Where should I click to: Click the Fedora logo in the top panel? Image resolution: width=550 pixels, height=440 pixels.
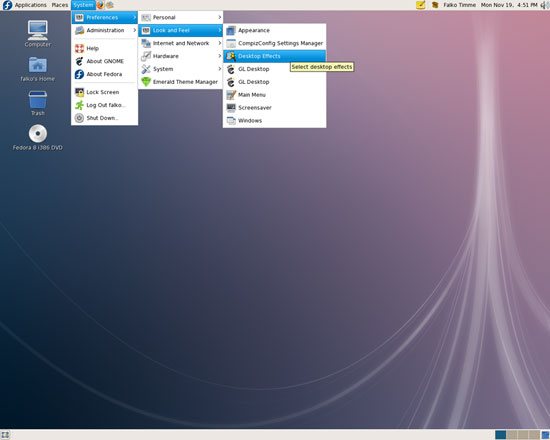coord(7,5)
